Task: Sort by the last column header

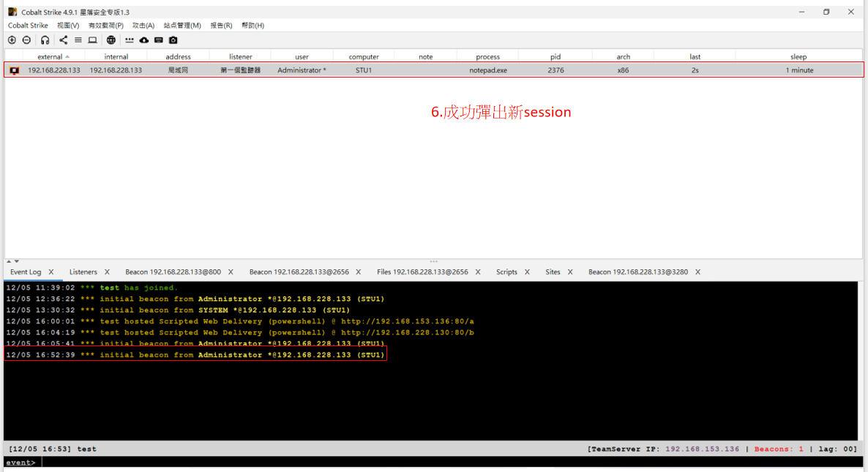Action: tap(695, 56)
